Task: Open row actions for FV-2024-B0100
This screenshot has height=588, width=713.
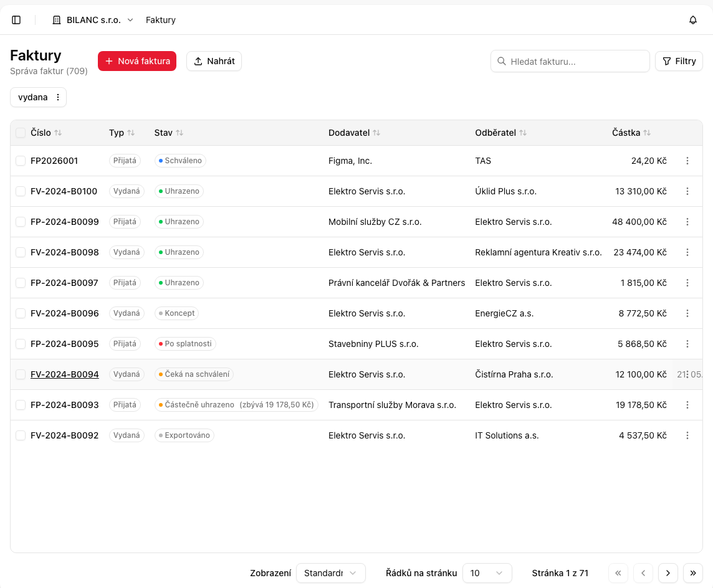Action: coord(687,191)
